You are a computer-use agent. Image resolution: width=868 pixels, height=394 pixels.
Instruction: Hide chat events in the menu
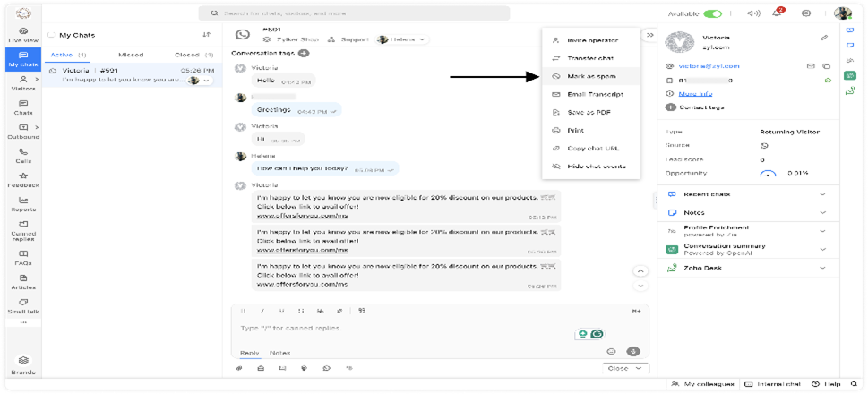[x=596, y=167]
